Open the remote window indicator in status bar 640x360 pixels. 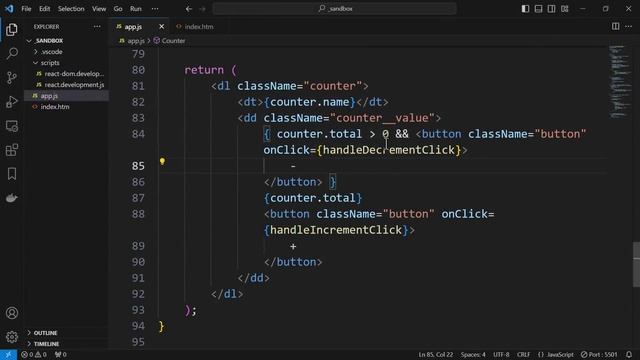(8, 355)
